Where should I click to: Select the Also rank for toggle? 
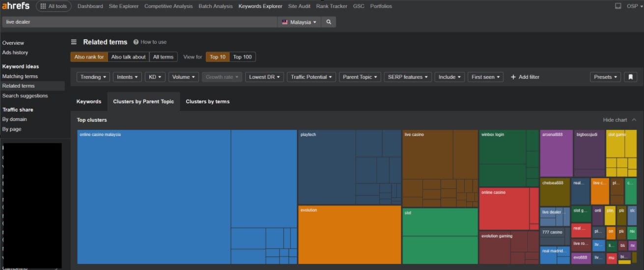point(89,57)
